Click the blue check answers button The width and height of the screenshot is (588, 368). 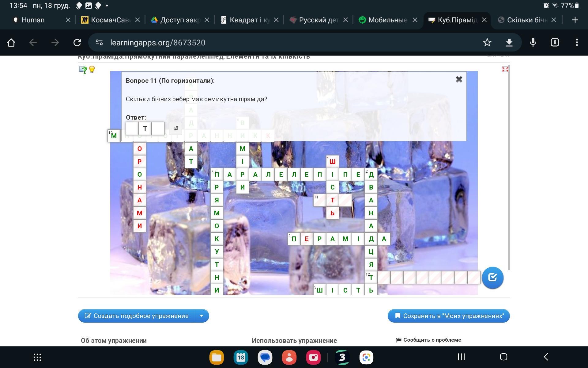click(492, 278)
